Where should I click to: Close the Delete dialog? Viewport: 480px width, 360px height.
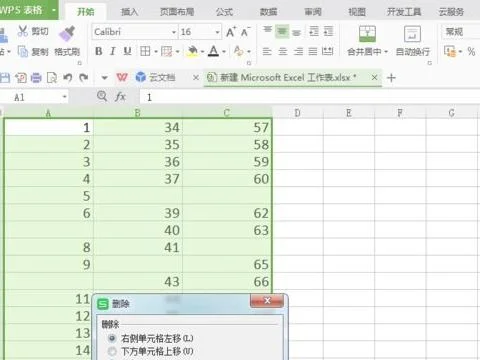coord(267,301)
